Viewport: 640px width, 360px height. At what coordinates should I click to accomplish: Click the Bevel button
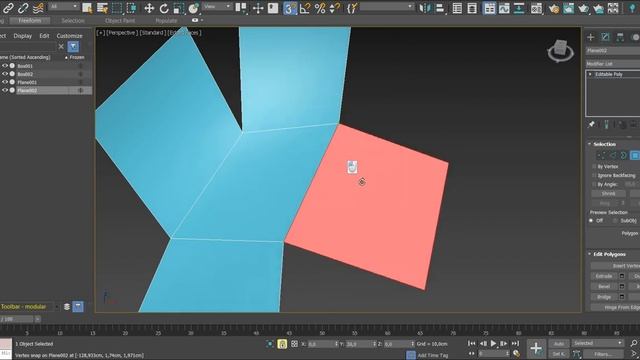pyautogui.click(x=604, y=287)
